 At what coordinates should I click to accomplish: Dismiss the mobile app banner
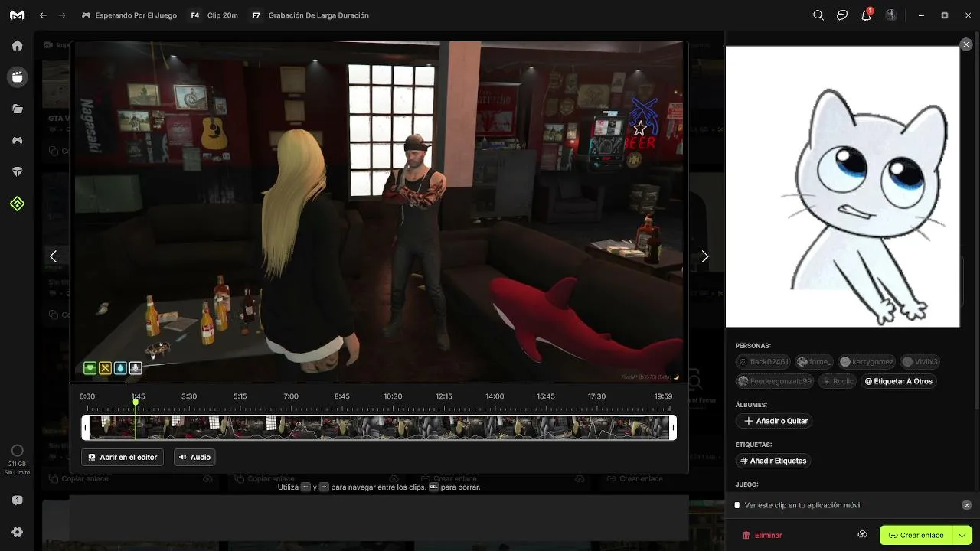[x=966, y=505]
